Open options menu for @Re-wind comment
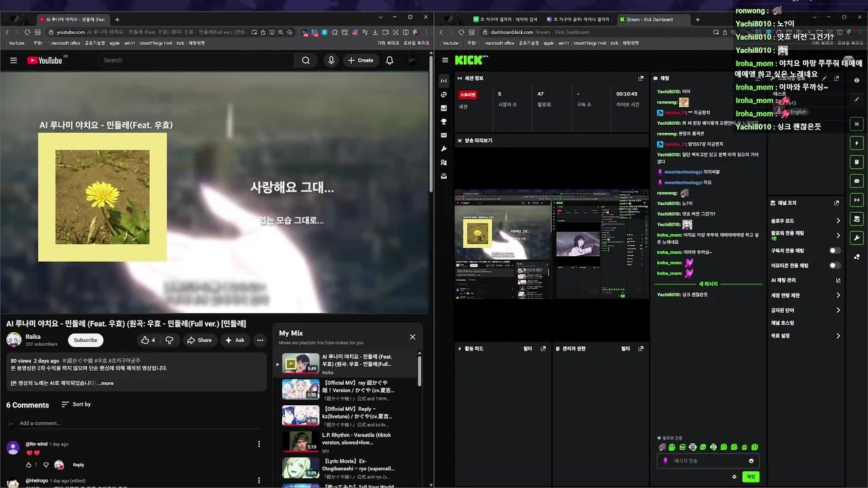This screenshot has height=488, width=868. [259, 445]
